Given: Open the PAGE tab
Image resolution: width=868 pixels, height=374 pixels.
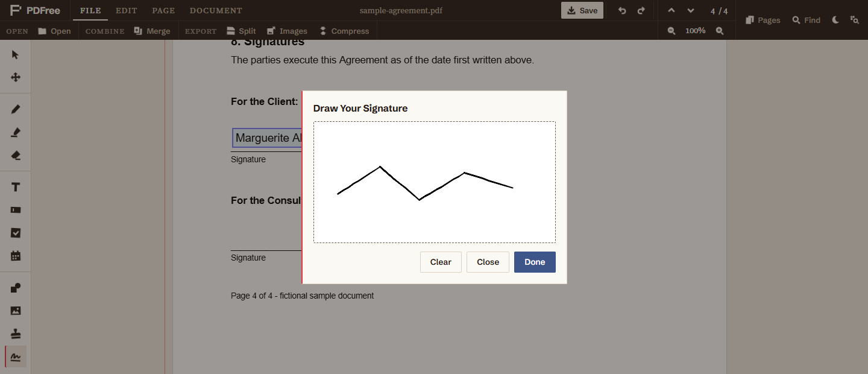Looking at the screenshot, I should click(x=163, y=11).
